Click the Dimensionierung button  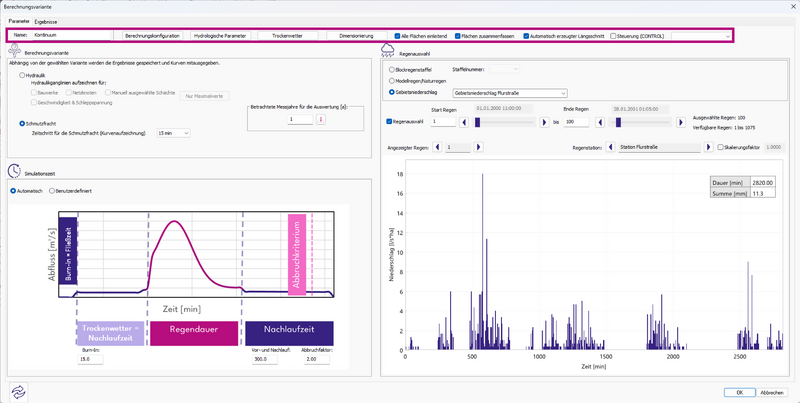tap(357, 36)
